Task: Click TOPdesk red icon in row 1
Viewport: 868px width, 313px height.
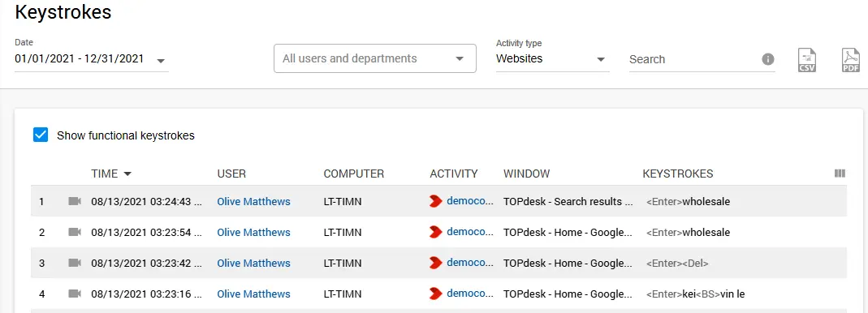Action: click(436, 201)
